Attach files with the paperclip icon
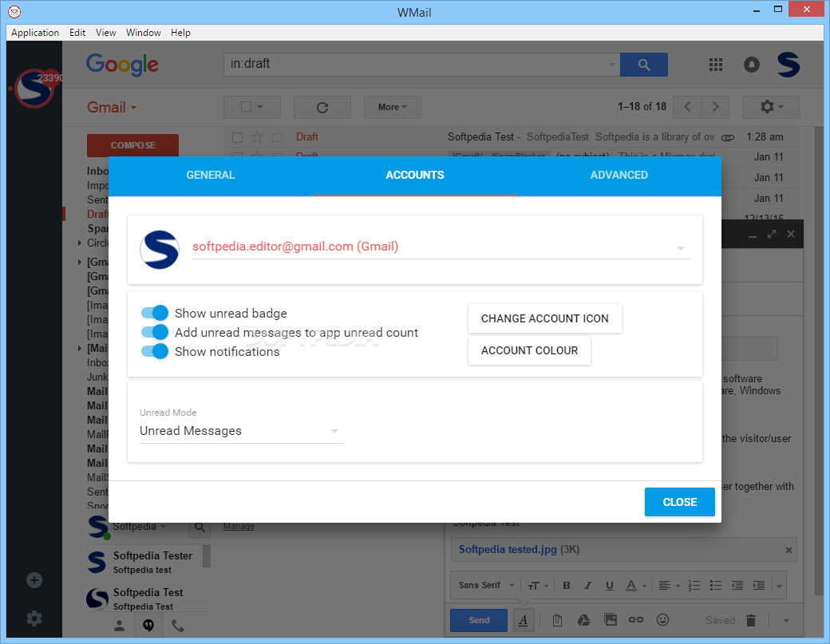830x644 pixels. (557, 619)
